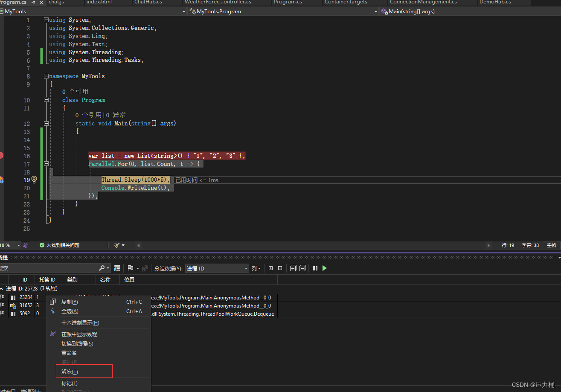Viewport: 561px width, 392px height.
Task: Click the thread search input field
Action: pyautogui.click(x=49, y=268)
